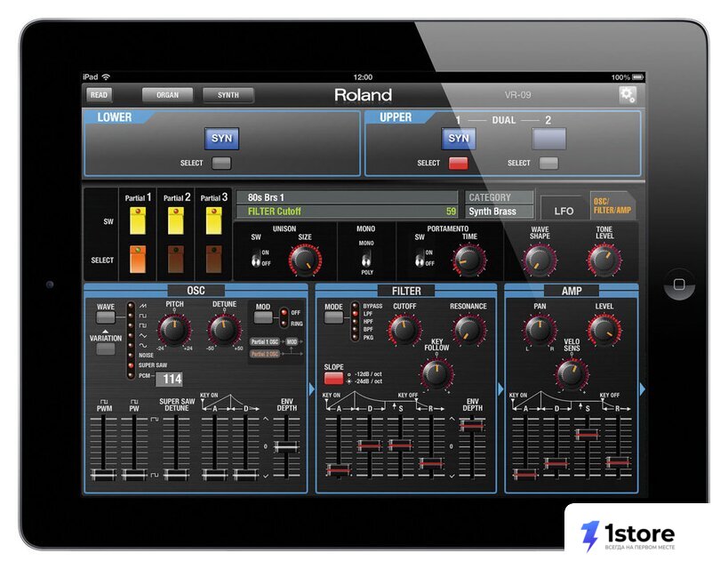Viewport: 728px width, 569px height.
Task: Move the OSC envelope A slider
Action: pos(214,474)
